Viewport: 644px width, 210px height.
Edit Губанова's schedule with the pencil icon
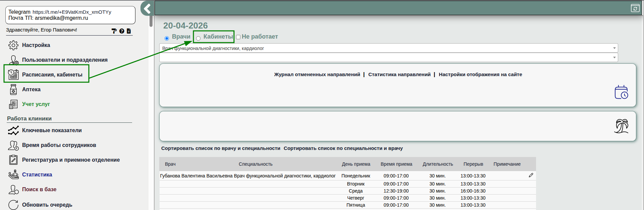pos(531,175)
